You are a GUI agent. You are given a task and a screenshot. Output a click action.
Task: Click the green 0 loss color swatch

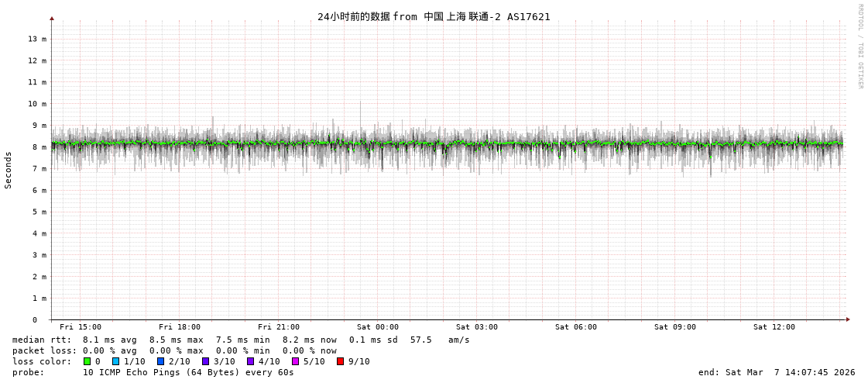pos(87,361)
